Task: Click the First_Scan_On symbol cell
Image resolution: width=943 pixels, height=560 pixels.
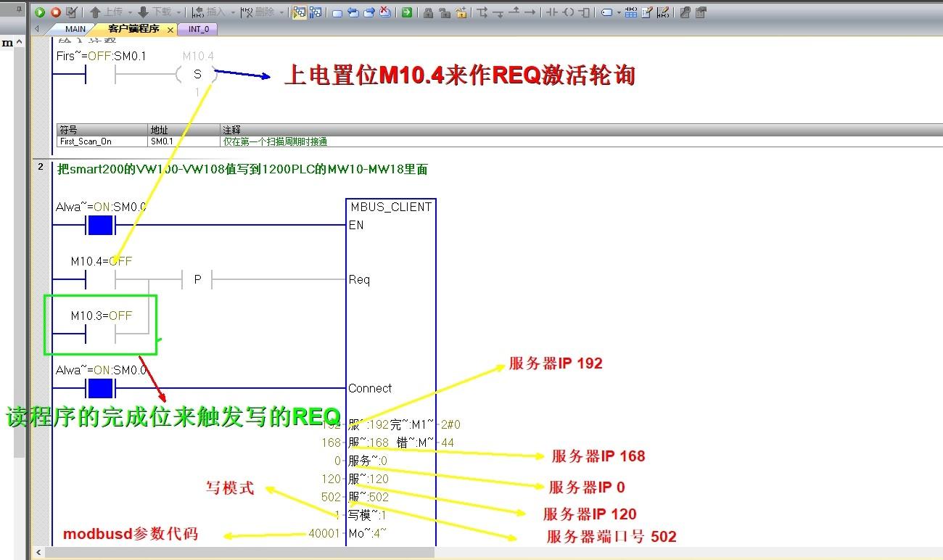Action: pos(102,141)
